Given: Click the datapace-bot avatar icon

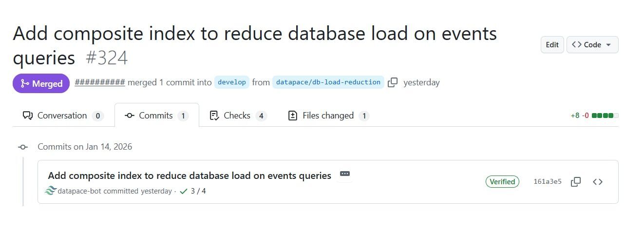Looking at the screenshot, I should pos(51,191).
